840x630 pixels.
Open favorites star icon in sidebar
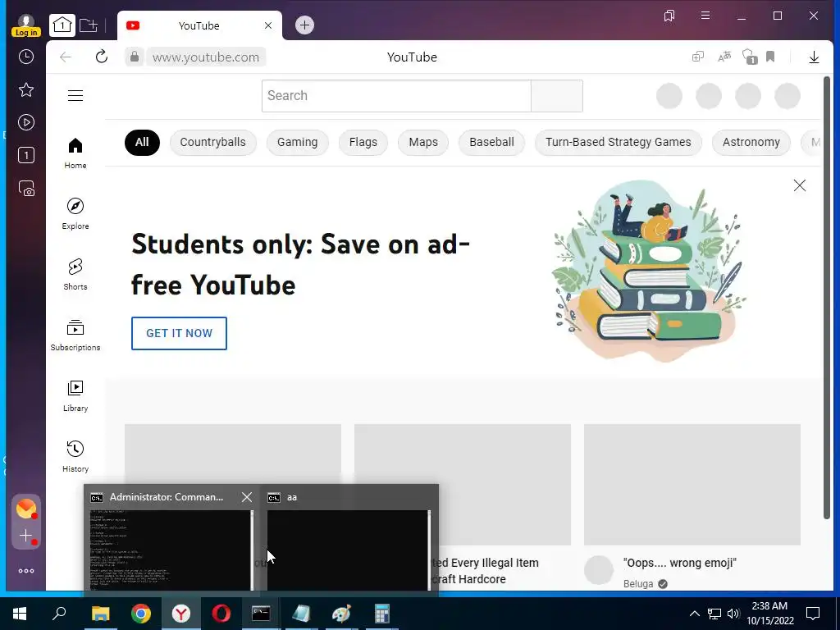(x=25, y=89)
